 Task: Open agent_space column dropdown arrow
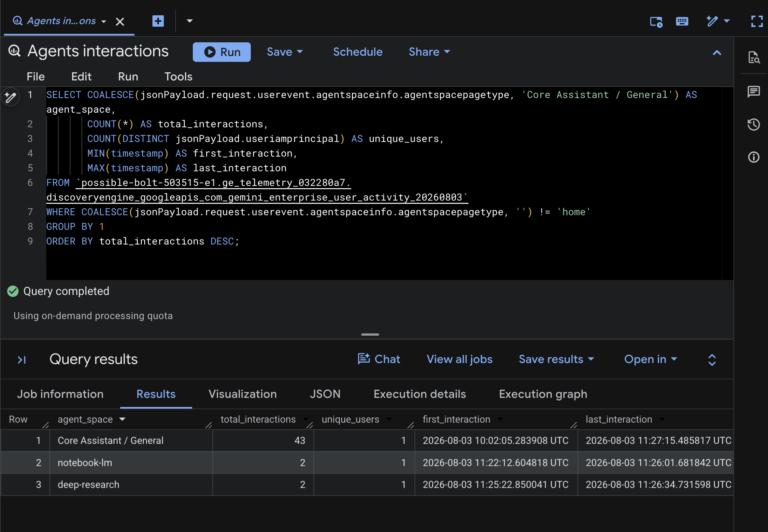click(x=122, y=419)
